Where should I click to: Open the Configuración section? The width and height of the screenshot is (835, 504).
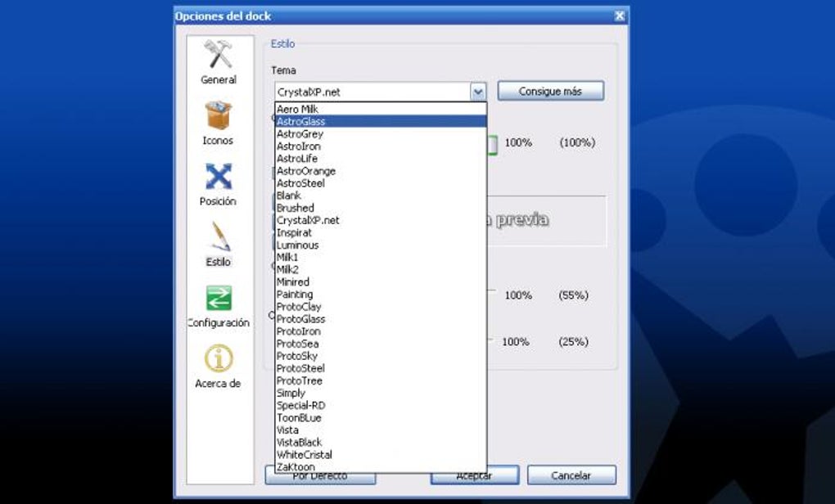(219, 306)
